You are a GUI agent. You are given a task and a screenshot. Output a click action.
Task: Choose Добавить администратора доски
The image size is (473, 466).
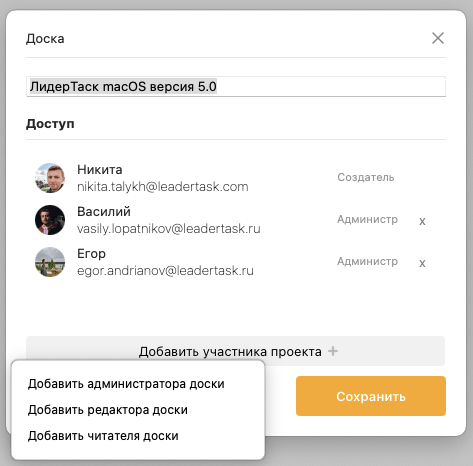(x=126, y=384)
